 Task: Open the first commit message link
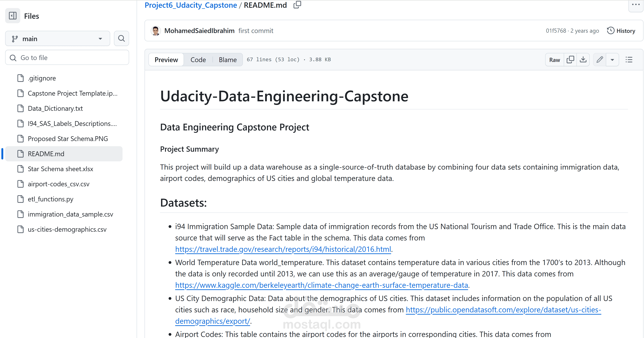coord(256,31)
